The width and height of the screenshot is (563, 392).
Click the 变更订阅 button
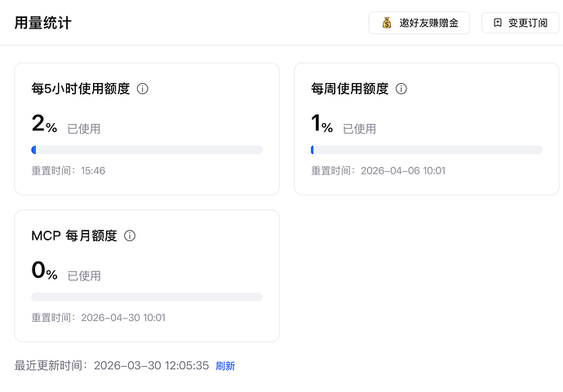click(x=521, y=23)
